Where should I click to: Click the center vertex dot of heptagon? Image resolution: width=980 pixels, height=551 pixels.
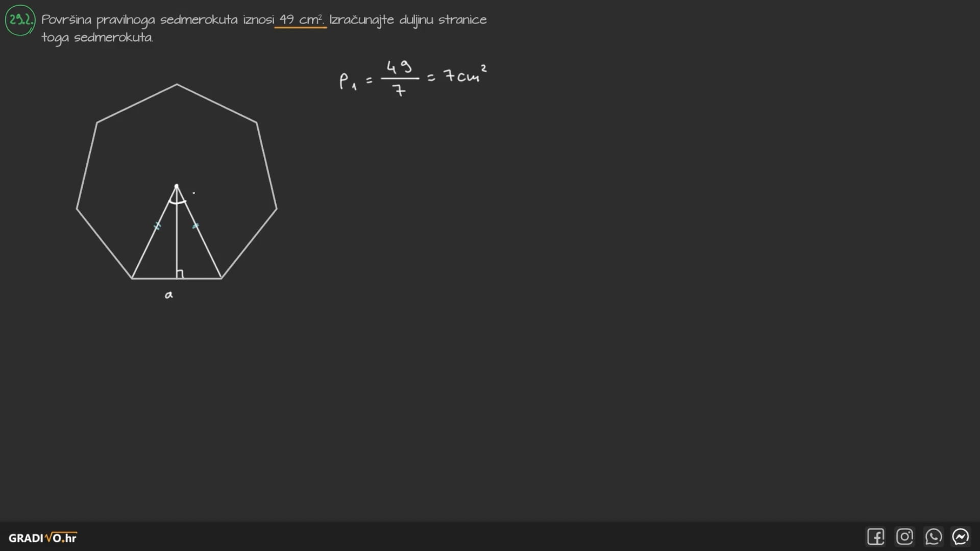click(x=177, y=186)
